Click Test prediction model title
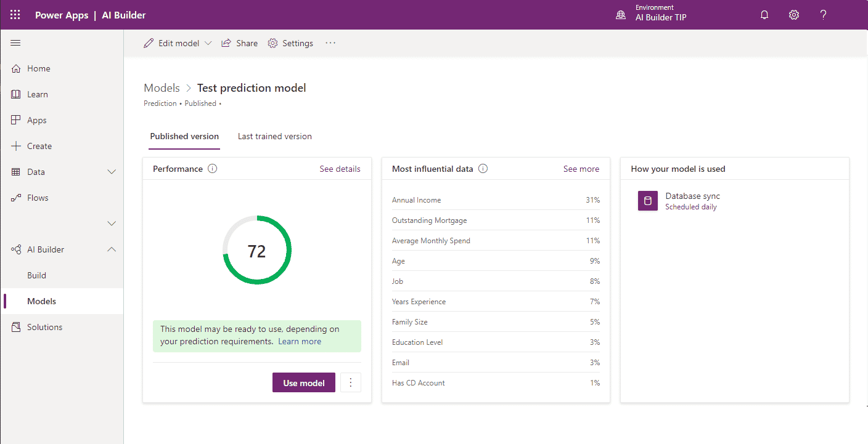 pos(252,88)
